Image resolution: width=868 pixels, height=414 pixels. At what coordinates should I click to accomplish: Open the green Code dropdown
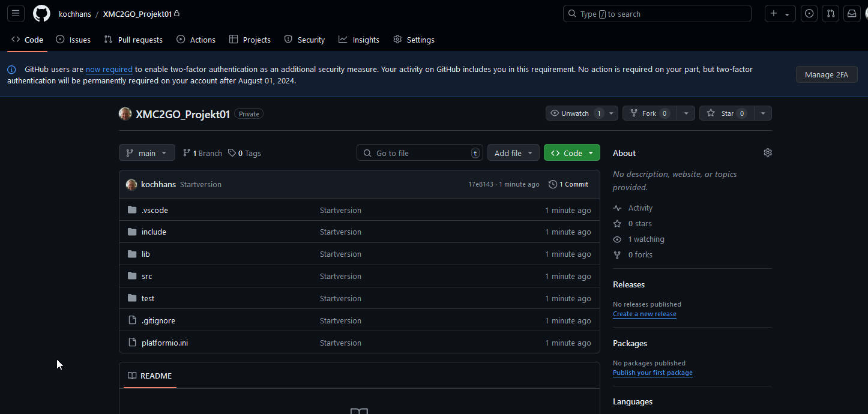pyautogui.click(x=572, y=153)
